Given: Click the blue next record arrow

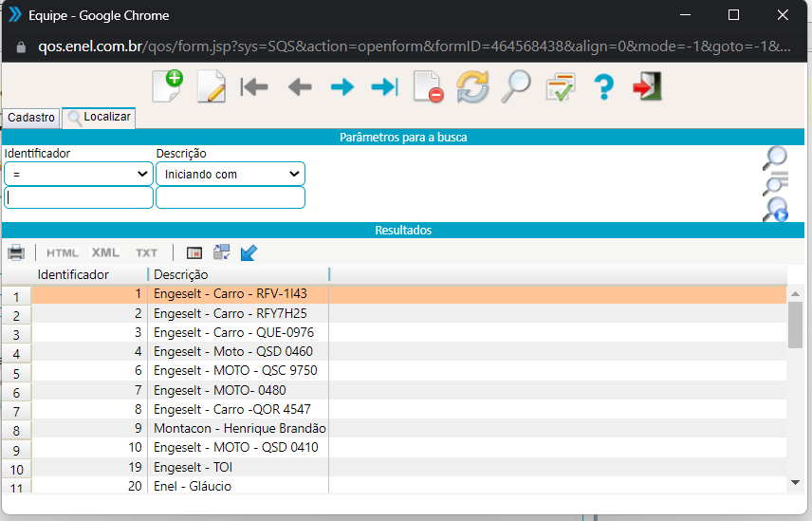Looking at the screenshot, I should click(341, 87).
